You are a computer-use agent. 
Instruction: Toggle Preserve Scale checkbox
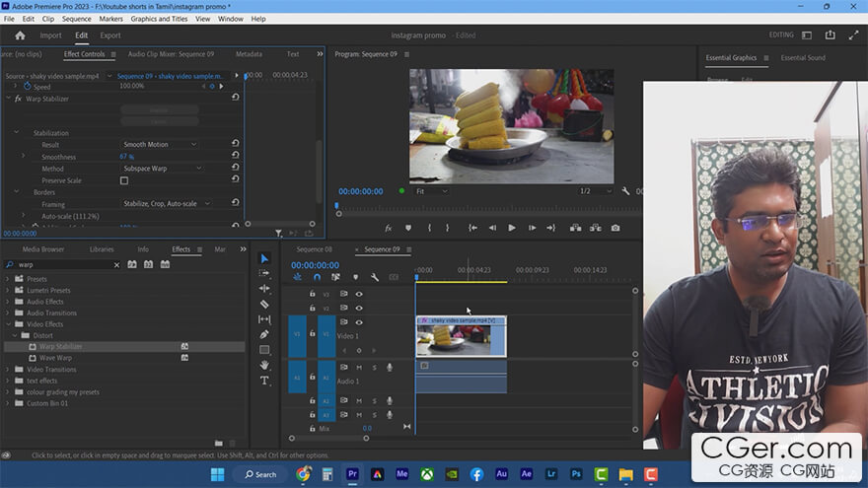[x=124, y=180]
